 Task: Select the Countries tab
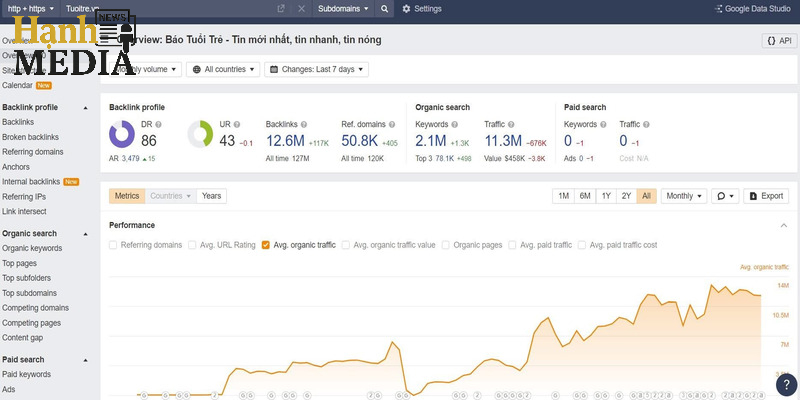click(170, 196)
